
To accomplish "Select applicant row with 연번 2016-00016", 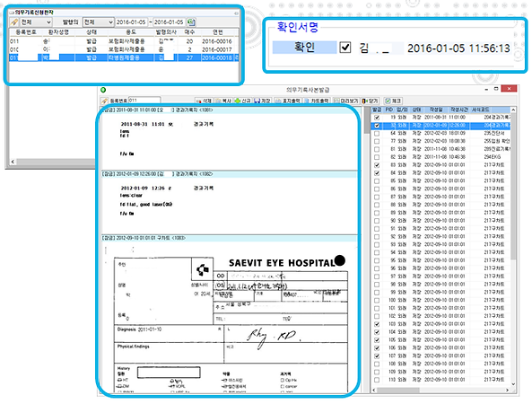I will [x=124, y=41].
